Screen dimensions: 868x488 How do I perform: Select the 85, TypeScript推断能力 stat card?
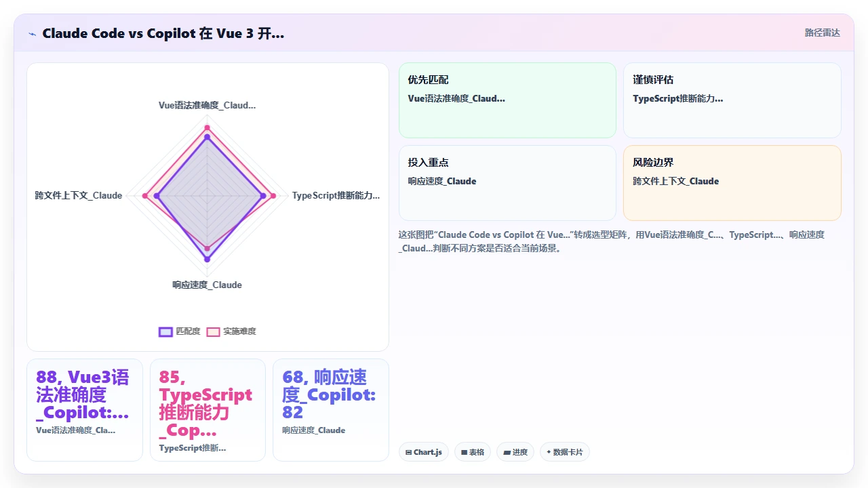[208, 410]
